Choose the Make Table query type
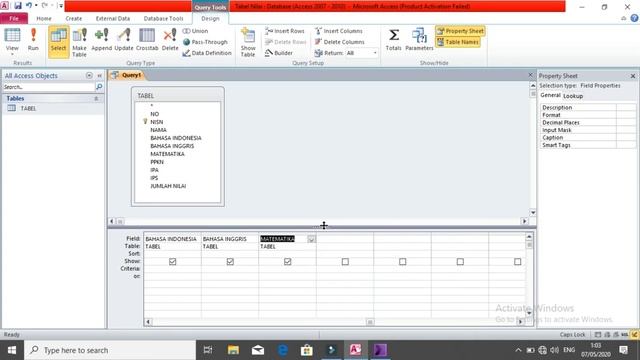 (80, 42)
